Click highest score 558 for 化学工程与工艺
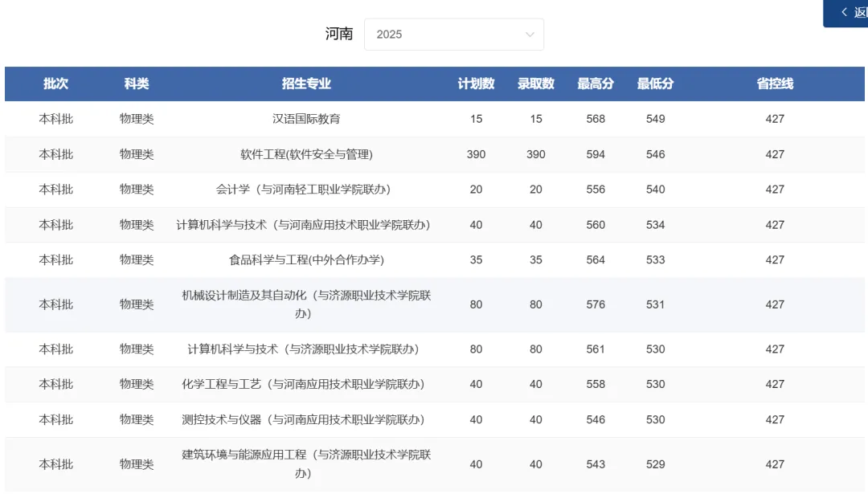Viewport: 868px width, 494px height. click(x=596, y=385)
